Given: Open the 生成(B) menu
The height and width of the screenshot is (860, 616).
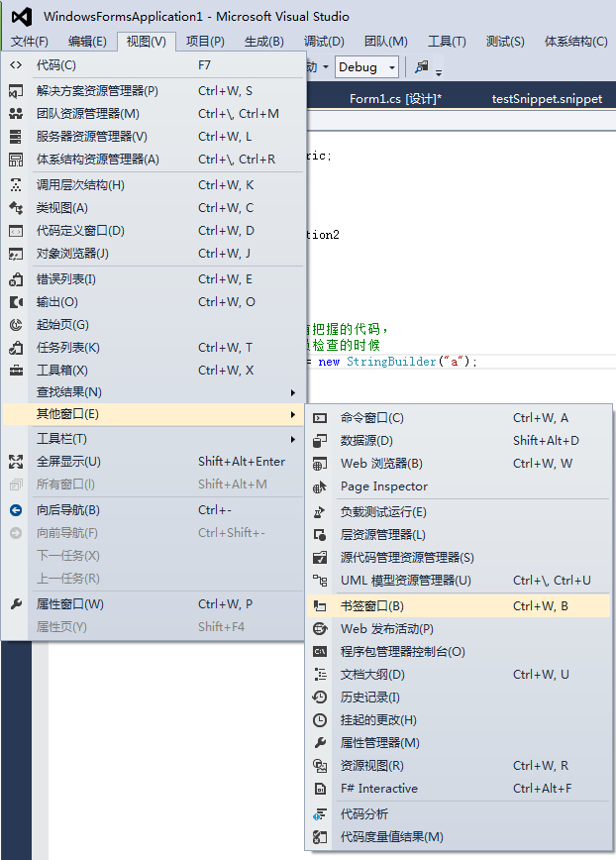Looking at the screenshot, I should point(264,42).
